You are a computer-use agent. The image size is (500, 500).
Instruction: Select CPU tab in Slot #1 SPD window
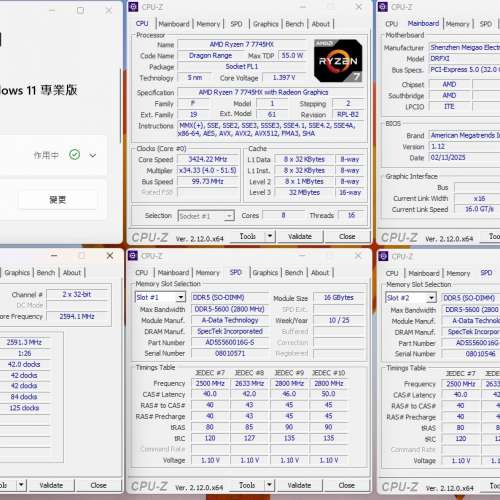point(142,273)
